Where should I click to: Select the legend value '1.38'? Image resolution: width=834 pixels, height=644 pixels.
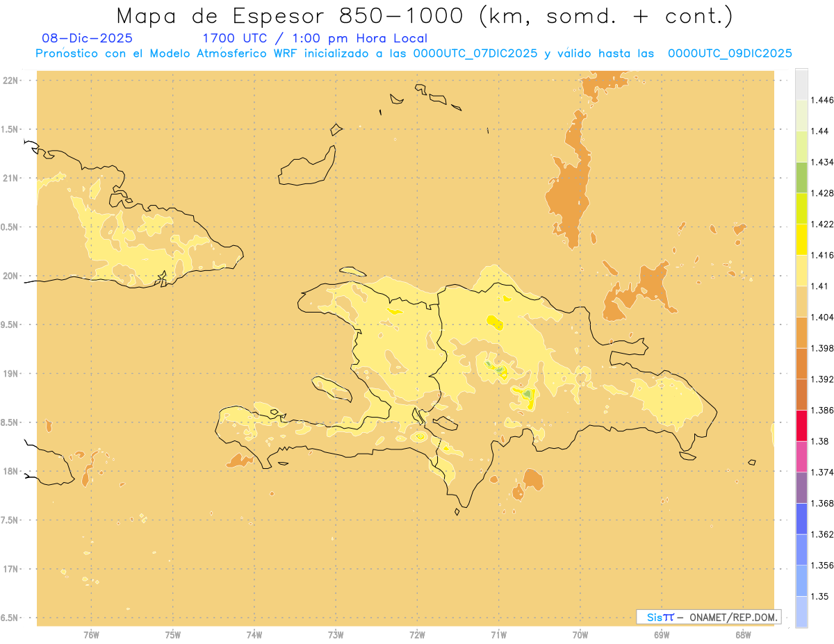(819, 441)
